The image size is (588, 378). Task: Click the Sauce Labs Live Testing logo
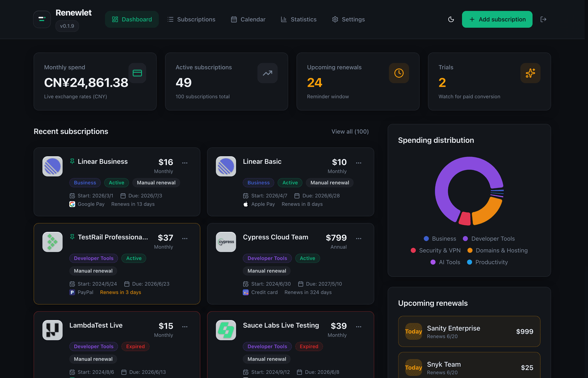(226, 330)
